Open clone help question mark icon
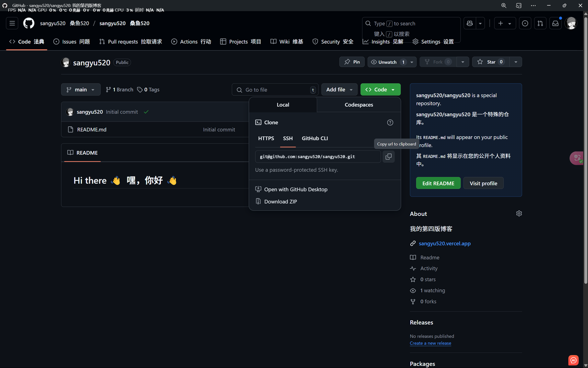Image resolution: width=588 pixels, height=368 pixels. [x=390, y=122]
